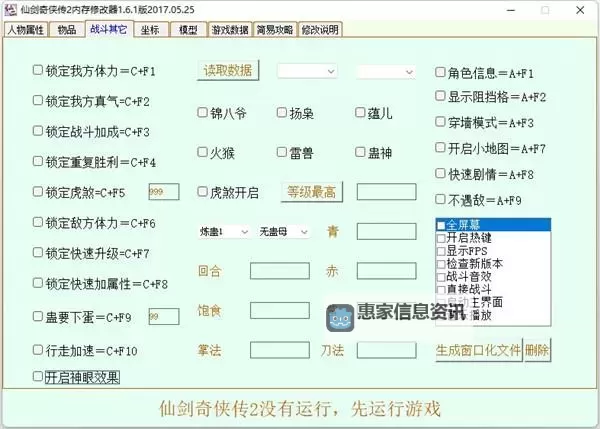This screenshot has width=600, height=429.
Task: Enable 虎煞开启 checkbox
Action: point(202,192)
